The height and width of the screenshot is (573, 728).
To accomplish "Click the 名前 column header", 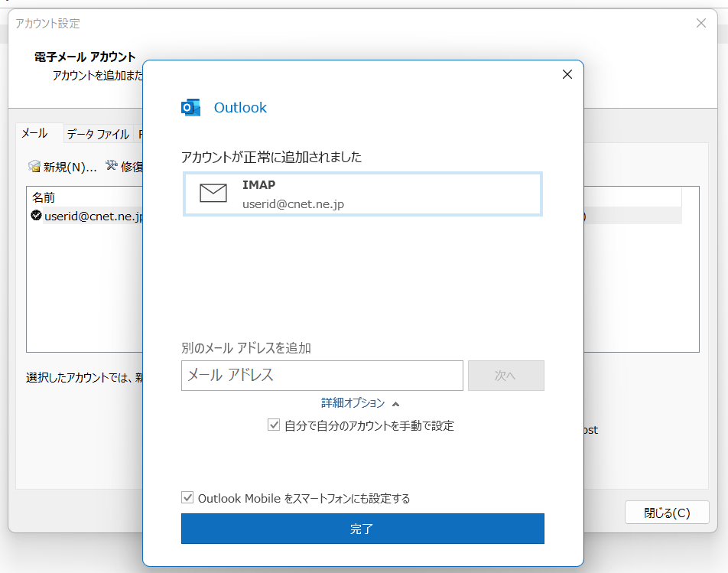I will coord(43,198).
